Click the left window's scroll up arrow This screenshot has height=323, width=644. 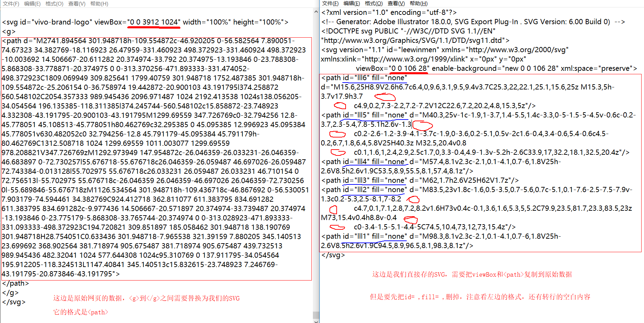coord(316,12)
